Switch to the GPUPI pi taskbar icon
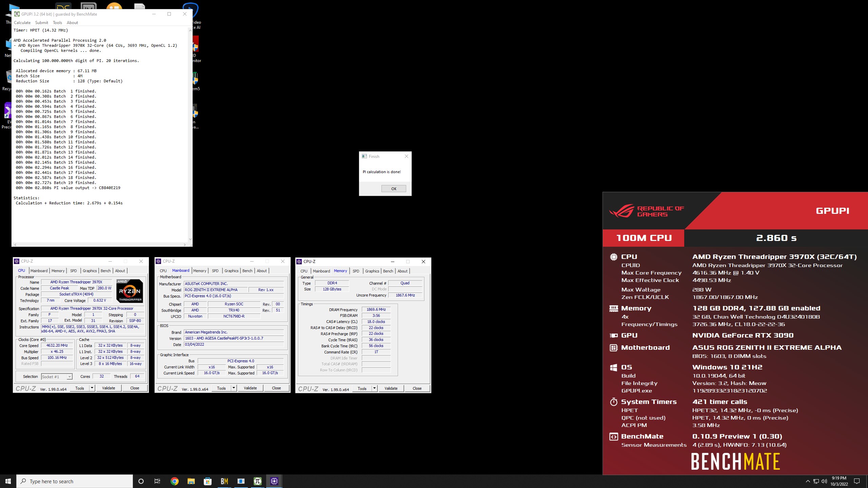 (257, 481)
